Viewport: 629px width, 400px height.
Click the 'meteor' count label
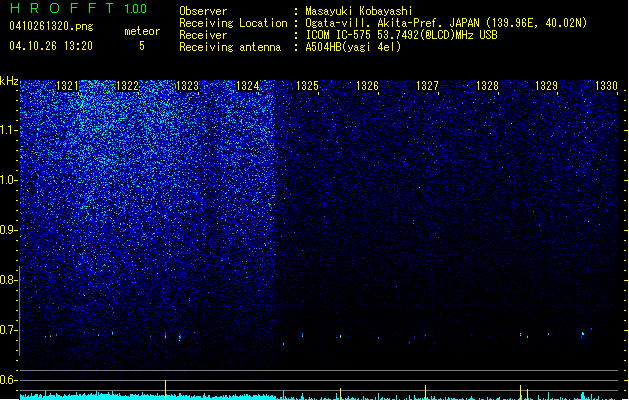pyautogui.click(x=142, y=31)
